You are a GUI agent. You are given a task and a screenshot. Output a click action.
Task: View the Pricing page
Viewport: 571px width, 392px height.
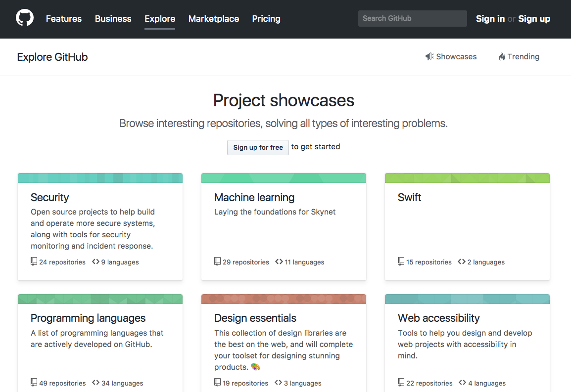(x=266, y=19)
